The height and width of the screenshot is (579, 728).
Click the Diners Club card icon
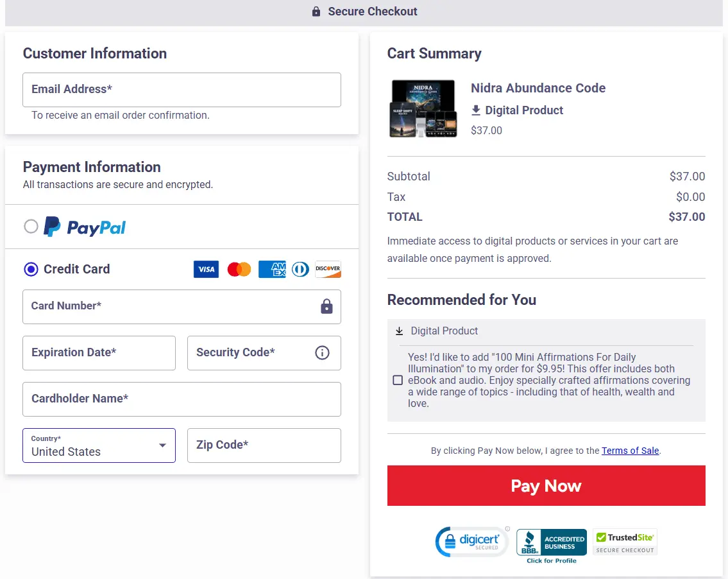tap(300, 269)
